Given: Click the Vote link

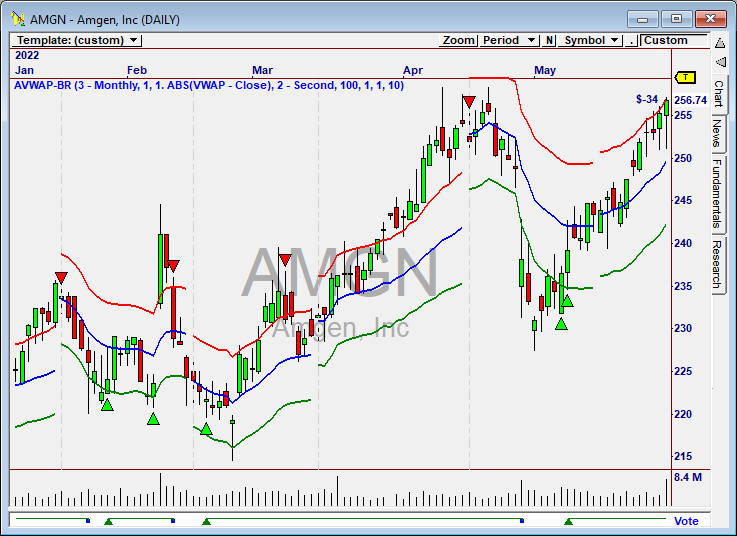Looking at the screenshot, I should pos(686,521).
